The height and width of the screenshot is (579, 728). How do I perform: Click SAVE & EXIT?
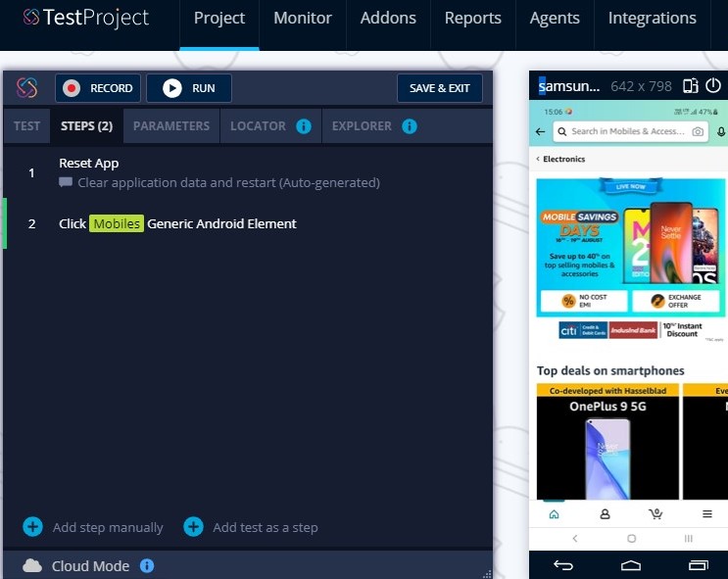point(439,88)
